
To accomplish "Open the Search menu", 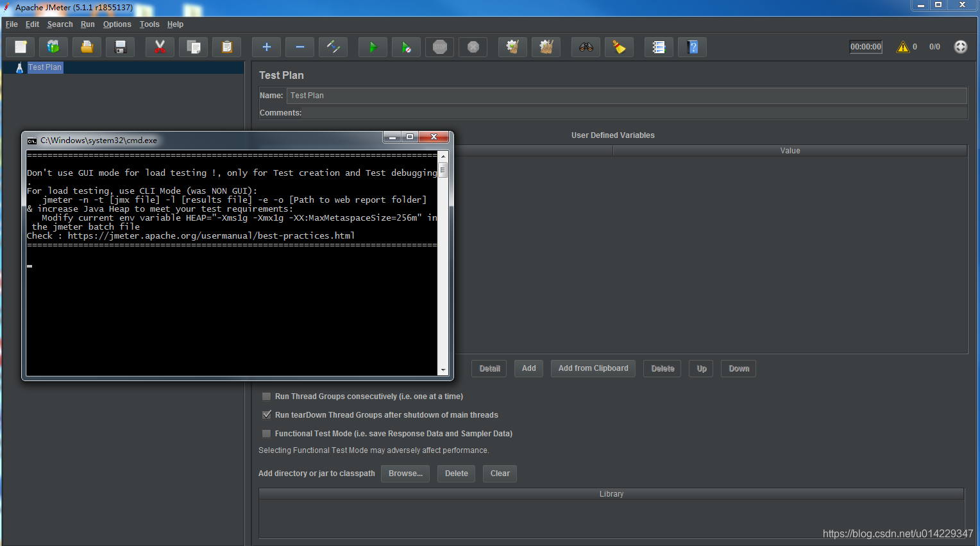I will click(60, 24).
